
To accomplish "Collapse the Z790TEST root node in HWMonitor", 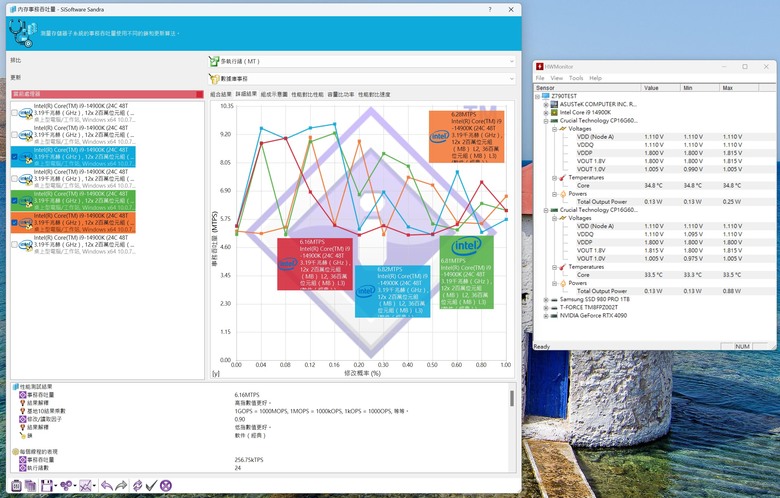I will [x=538, y=97].
